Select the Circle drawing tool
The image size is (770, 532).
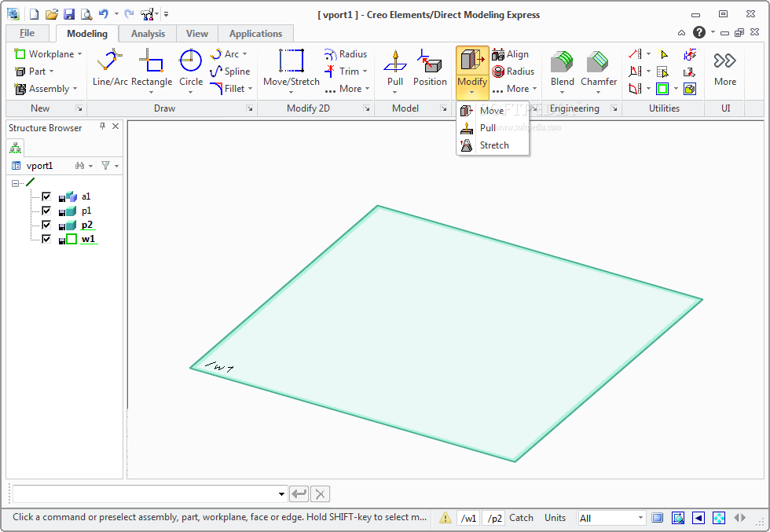pos(190,69)
